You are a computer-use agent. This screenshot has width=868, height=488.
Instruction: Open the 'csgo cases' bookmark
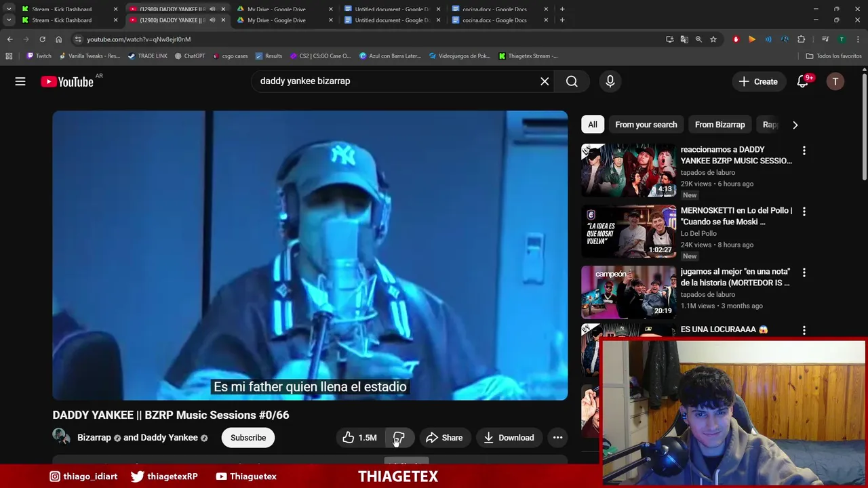tap(230, 56)
